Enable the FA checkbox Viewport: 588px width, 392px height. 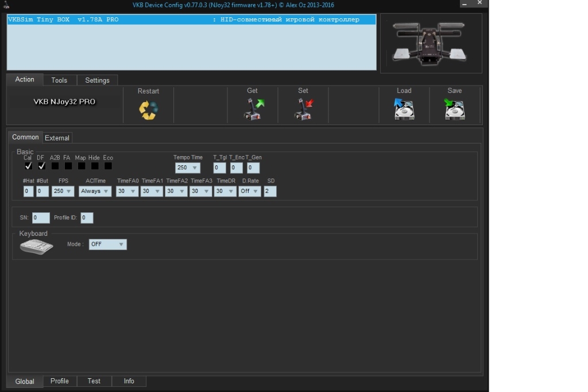pos(68,166)
